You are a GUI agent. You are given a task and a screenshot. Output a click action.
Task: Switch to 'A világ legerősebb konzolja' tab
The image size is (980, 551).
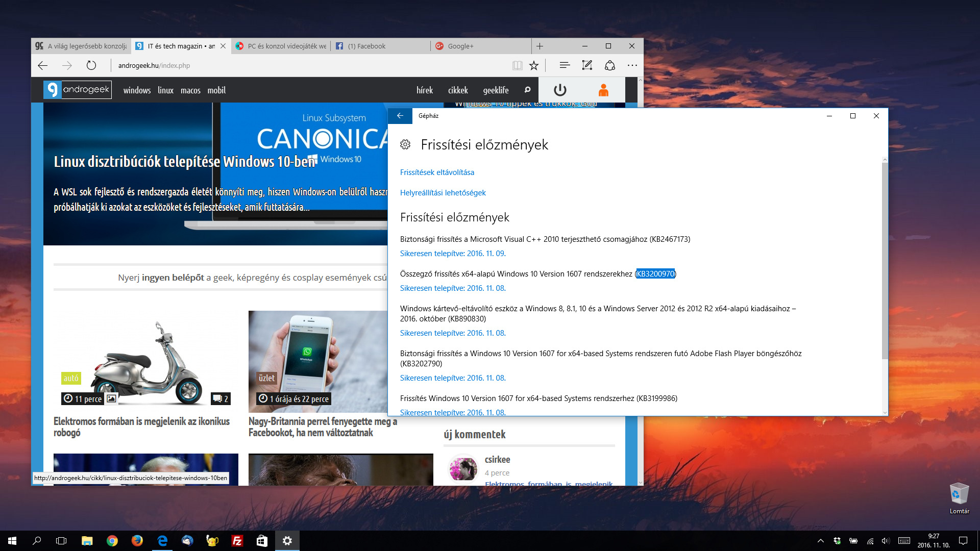(82, 46)
